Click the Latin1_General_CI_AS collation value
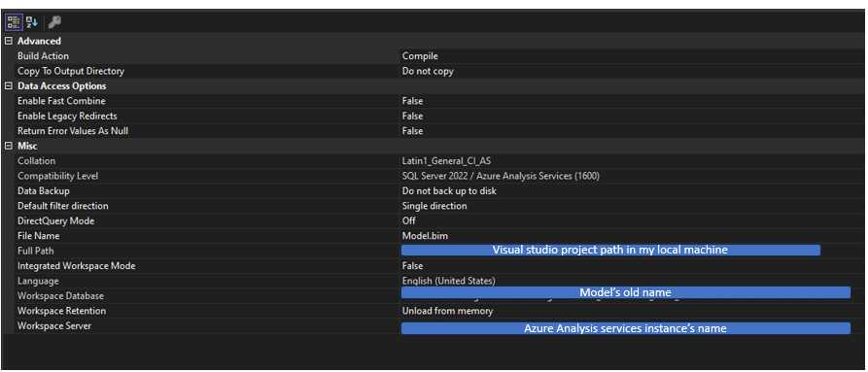The width and height of the screenshot is (868, 372). [x=447, y=161]
